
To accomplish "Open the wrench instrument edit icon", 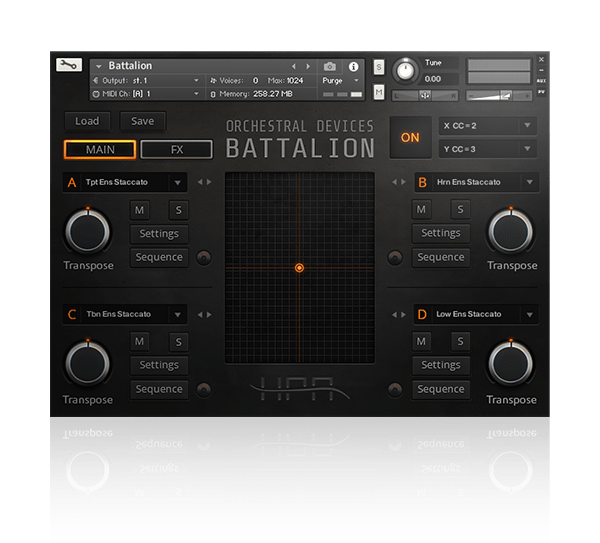I will (69, 65).
